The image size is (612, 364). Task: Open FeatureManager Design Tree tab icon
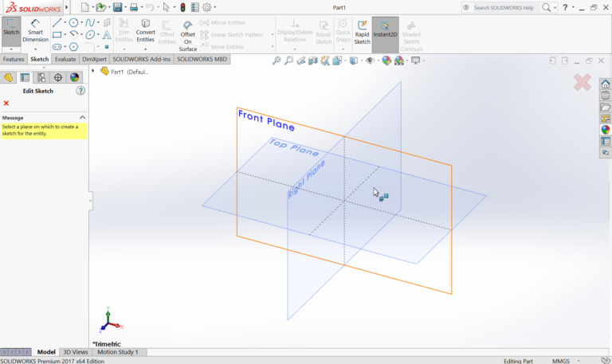[8, 77]
